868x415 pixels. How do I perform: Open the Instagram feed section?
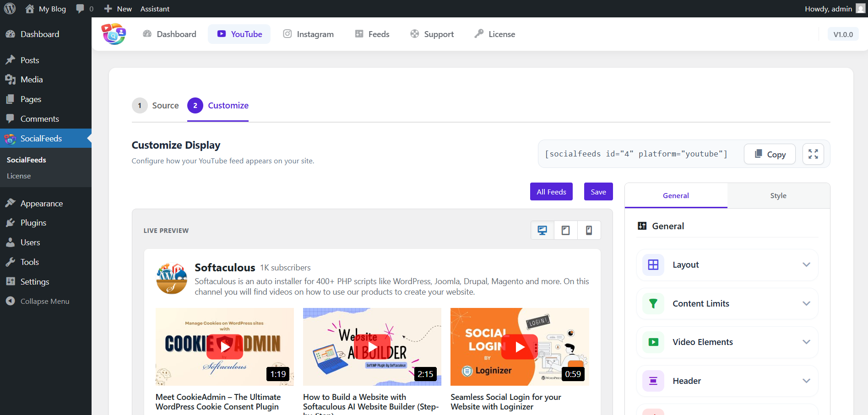coord(308,34)
